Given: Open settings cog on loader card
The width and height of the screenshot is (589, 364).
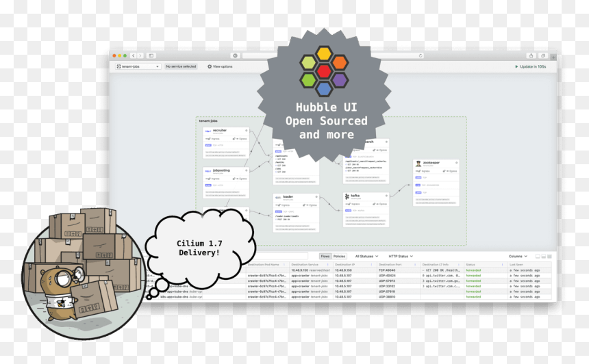Looking at the screenshot, I should 316,196.
